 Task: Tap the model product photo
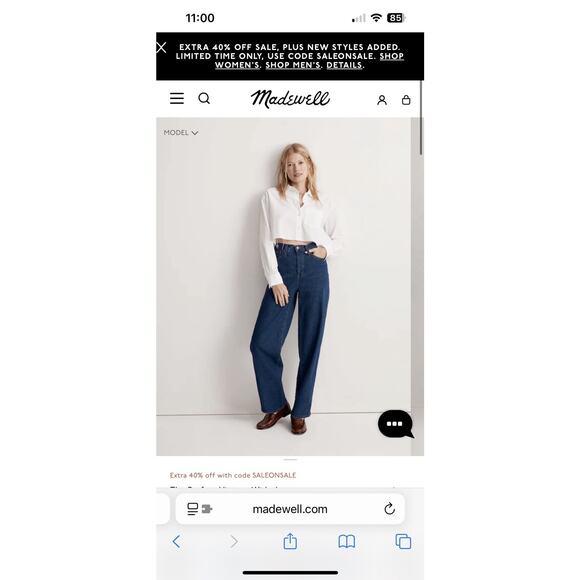click(x=284, y=287)
